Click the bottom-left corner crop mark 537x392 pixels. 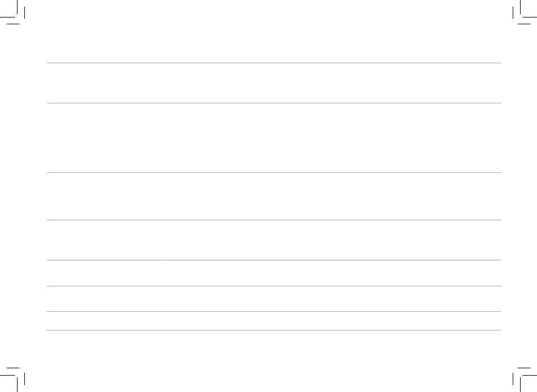pos(12,380)
